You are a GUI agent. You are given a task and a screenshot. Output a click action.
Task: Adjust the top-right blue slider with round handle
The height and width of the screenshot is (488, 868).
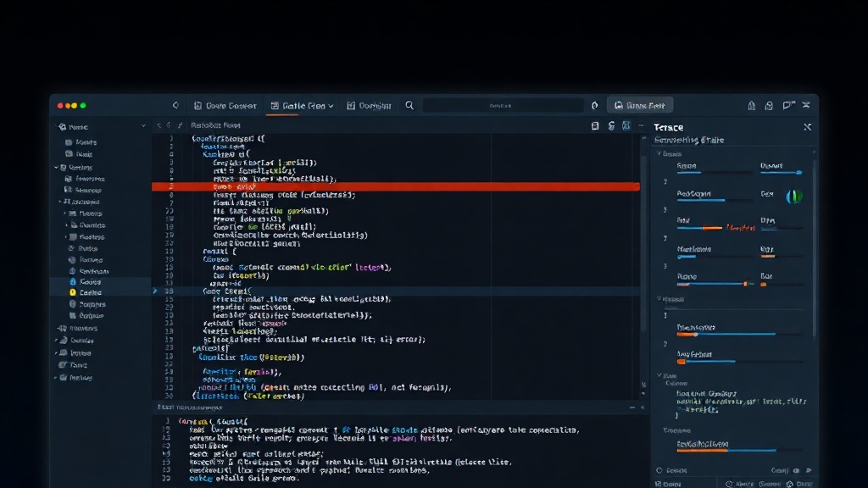point(782,173)
